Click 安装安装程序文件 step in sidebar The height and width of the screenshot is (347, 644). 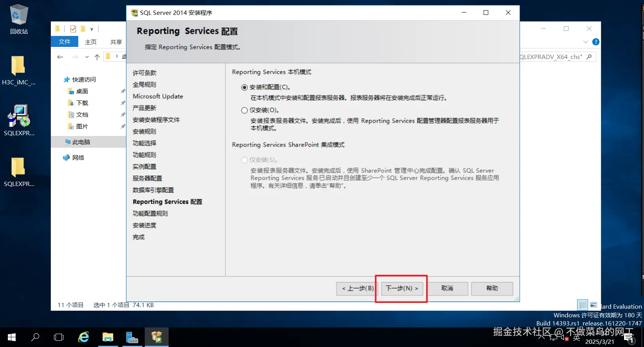click(x=156, y=120)
